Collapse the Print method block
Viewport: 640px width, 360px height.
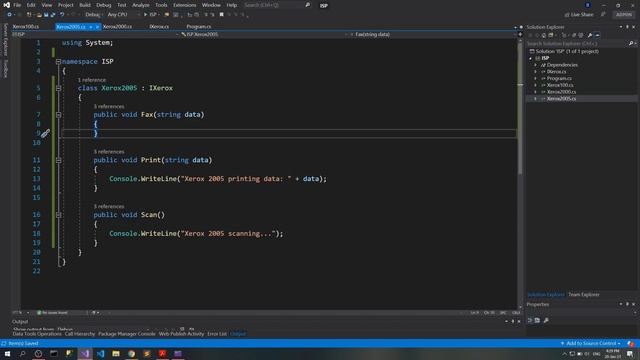58,160
